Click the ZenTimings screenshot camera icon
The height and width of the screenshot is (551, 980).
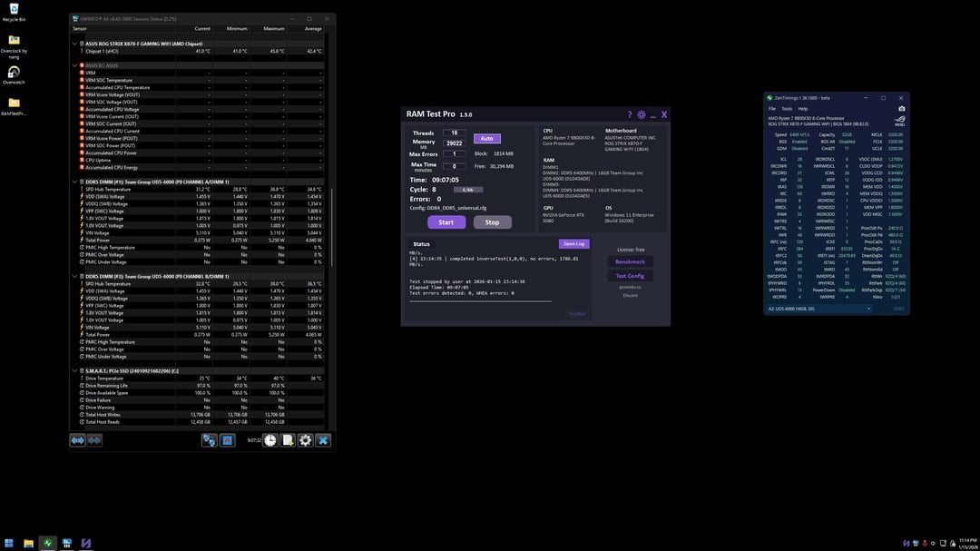[x=901, y=109]
